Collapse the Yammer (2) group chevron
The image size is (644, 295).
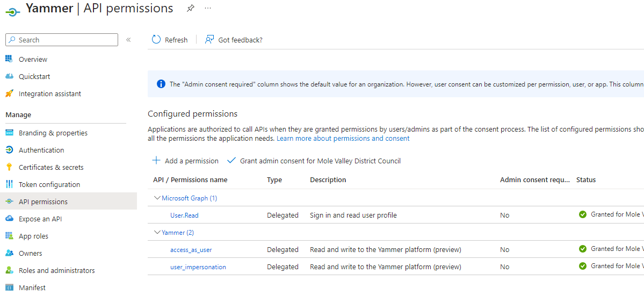pyautogui.click(x=156, y=233)
